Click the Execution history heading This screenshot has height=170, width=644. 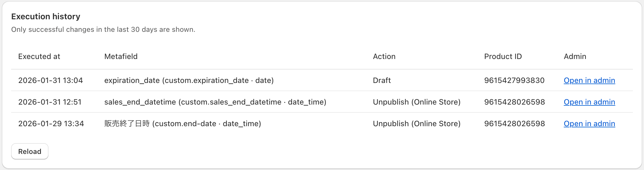pyautogui.click(x=46, y=16)
